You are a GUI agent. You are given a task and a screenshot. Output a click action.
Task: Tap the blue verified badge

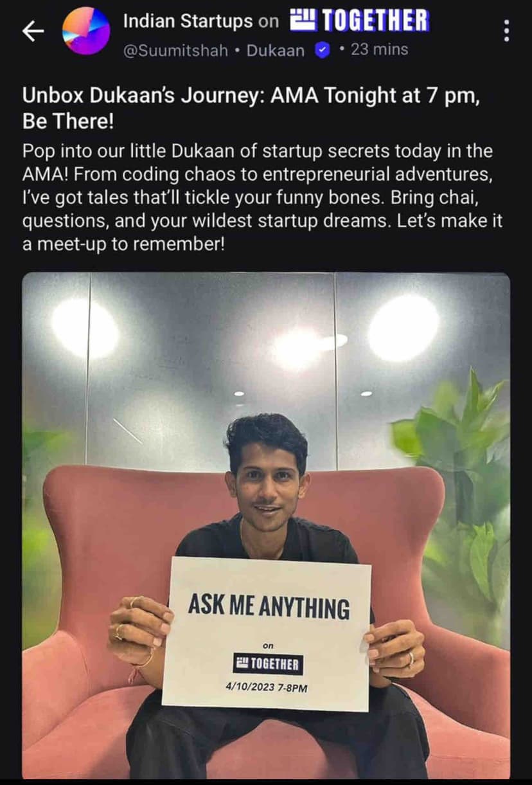coord(323,50)
